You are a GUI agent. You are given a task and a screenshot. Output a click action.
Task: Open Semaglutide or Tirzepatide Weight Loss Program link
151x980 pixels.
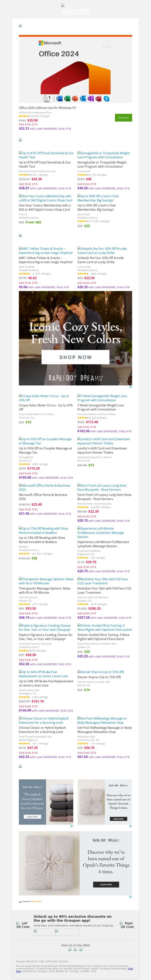[x=103, y=155]
